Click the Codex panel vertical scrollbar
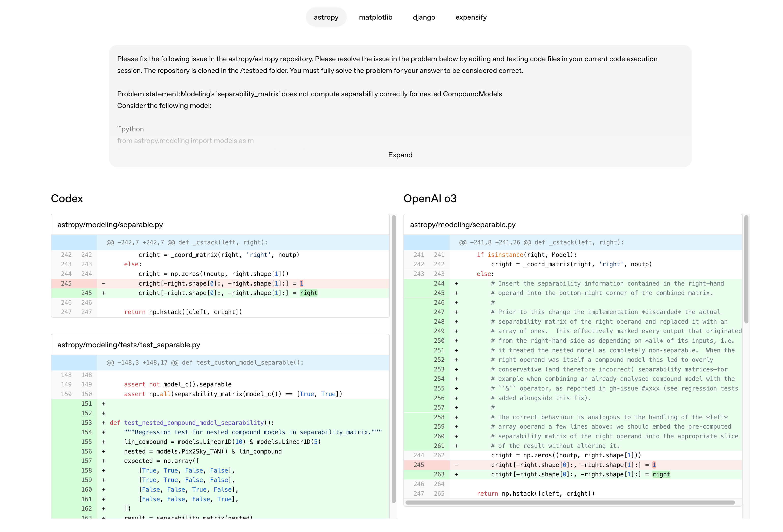Viewport: 783px width, 532px height. point(393,359)
